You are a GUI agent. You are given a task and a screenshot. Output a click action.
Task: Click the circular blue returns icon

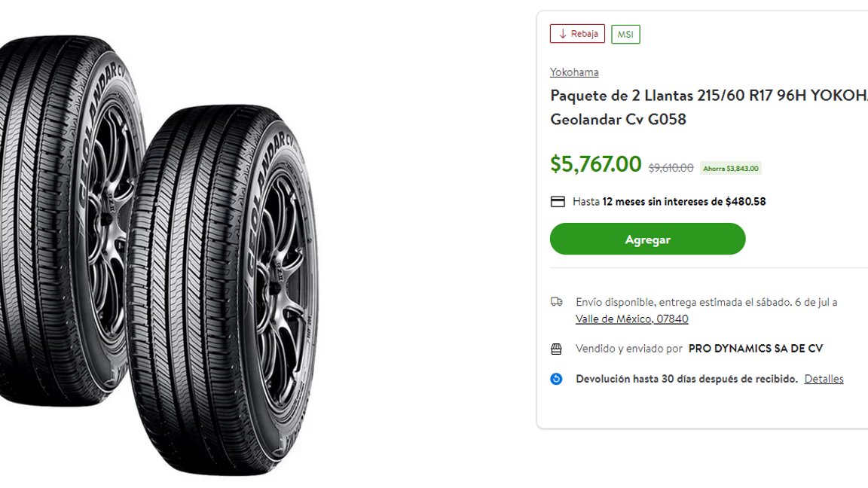[556, 379]
